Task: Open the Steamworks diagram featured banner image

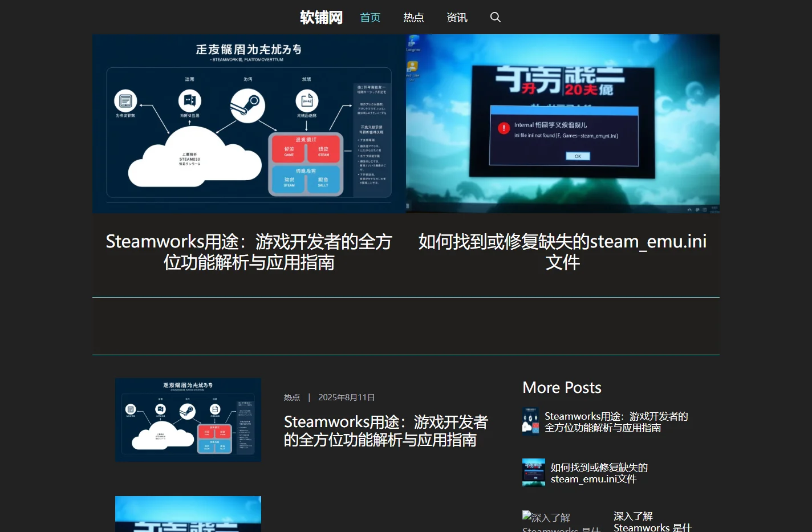Action: click(249, 124)
